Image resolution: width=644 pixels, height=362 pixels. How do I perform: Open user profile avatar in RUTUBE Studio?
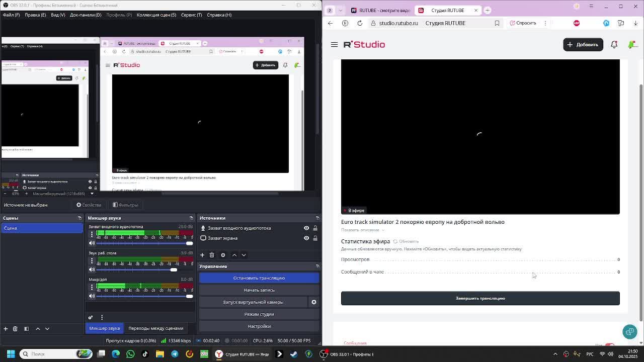click(632, 45)
